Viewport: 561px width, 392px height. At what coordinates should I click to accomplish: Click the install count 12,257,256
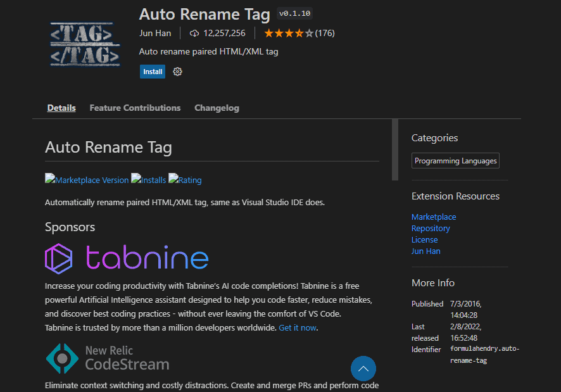coord(224,34)
